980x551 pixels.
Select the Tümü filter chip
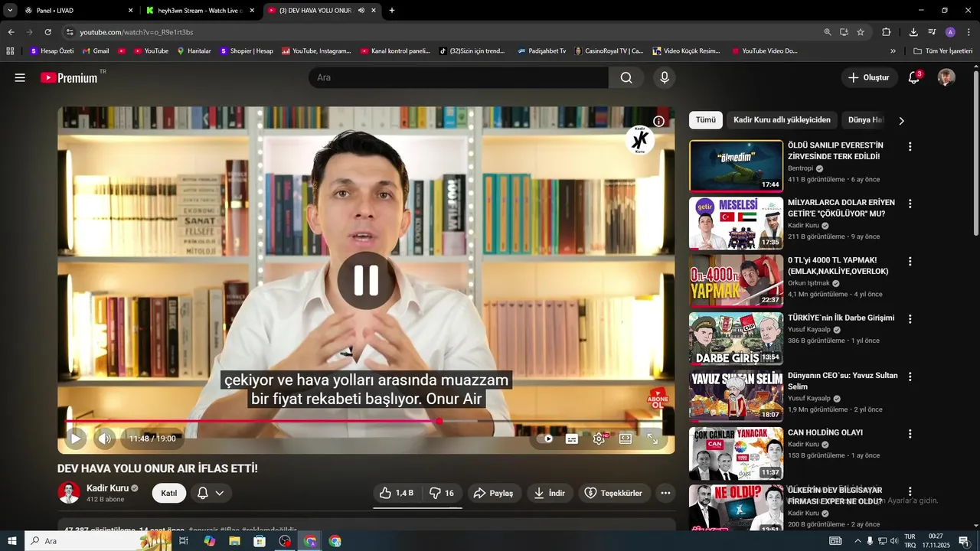click(x=705, y=120)
